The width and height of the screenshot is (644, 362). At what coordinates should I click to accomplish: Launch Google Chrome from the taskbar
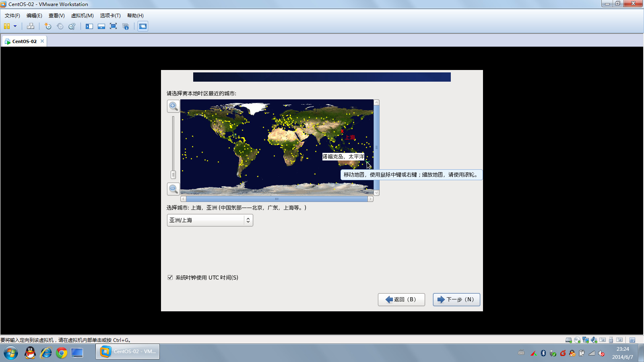pyautogui.click(x=62, y=353)
